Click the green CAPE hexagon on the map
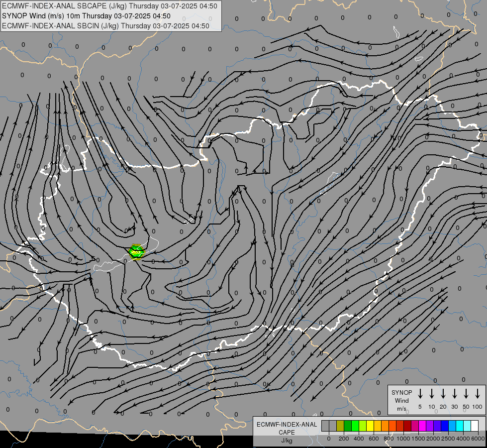The width and height of the screenshot is (487, 448). (137, 252)
